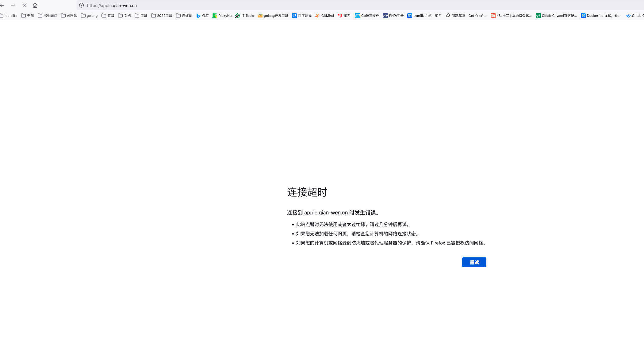This screenshot has height=354, width=644.
Task: Open the 问题解决: Get "xxx" bookmark
Action: 466,16
